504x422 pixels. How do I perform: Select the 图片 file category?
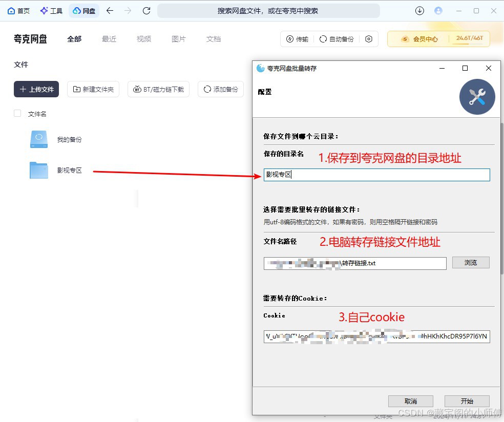[178, 39]
